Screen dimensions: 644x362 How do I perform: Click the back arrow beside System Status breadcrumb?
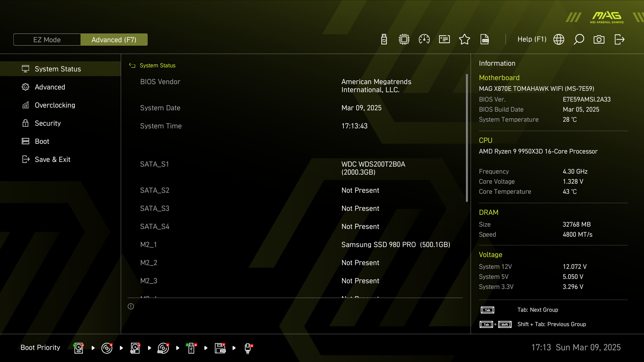[x=132, y=66]
